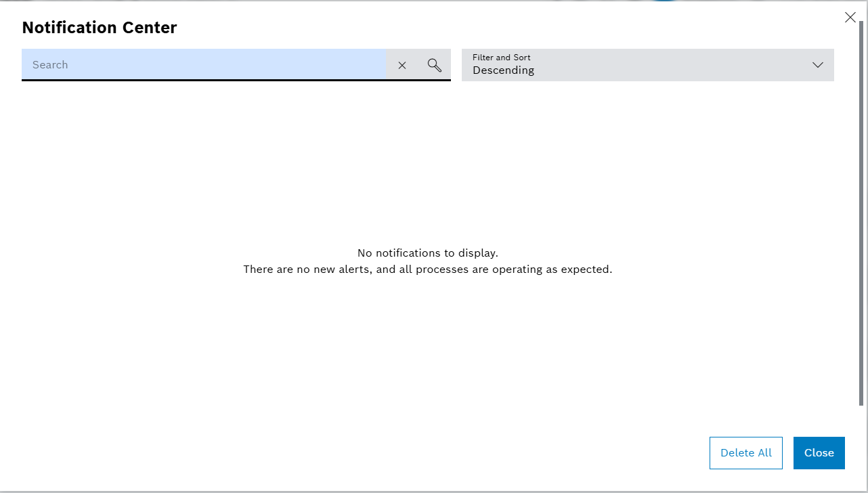This screenshot has width=868, height=493.
Task: Click the blank space left of Delete All
Action: 474,453
